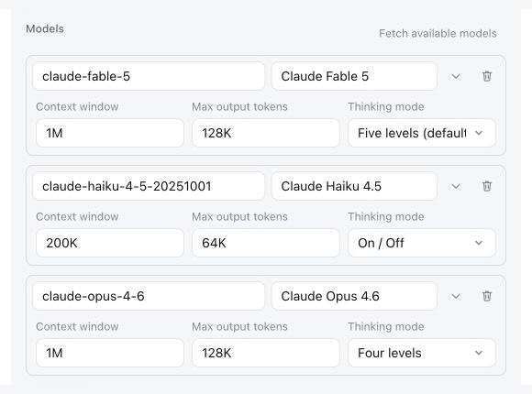Edit the Claude Fable 5 display name field
This screenshot has height=394, width=532.
tap(354, 76)
